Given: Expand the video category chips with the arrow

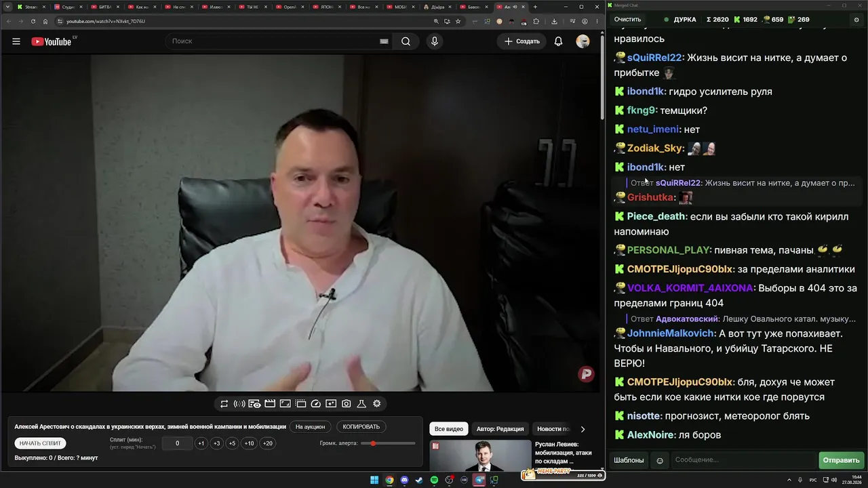Looking at the screenshot, I should (x=583, y=429).
